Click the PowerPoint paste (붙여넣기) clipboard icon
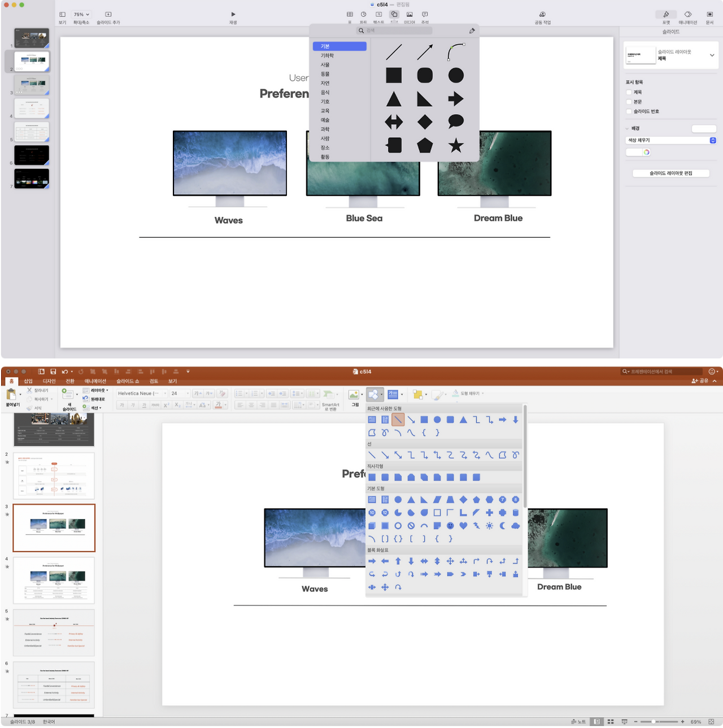 [11, 395]
